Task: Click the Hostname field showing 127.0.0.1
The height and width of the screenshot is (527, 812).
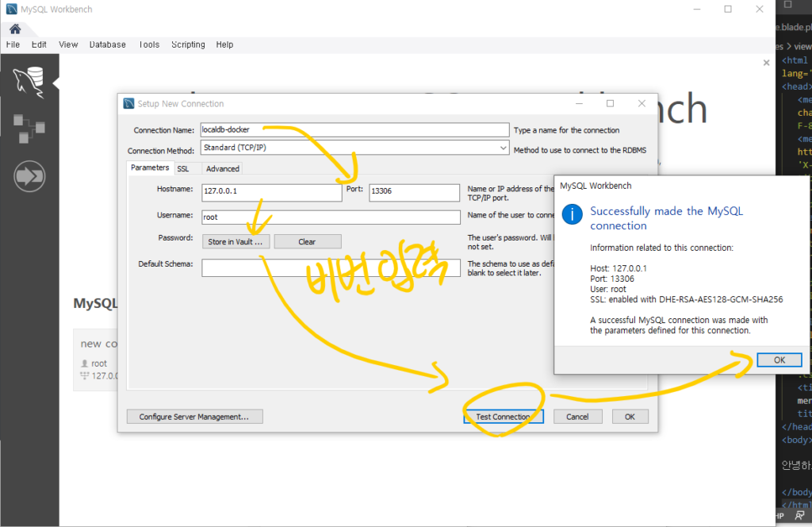Action: [x=272, y=192]
